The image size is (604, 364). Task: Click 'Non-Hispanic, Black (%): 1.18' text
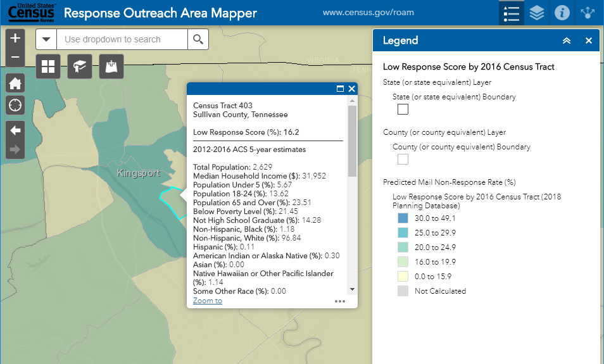pos(244,229)
